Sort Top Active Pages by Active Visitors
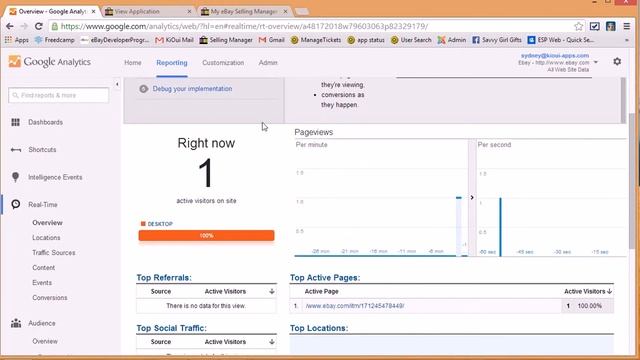Screen dimensions: 640x360 588,291
